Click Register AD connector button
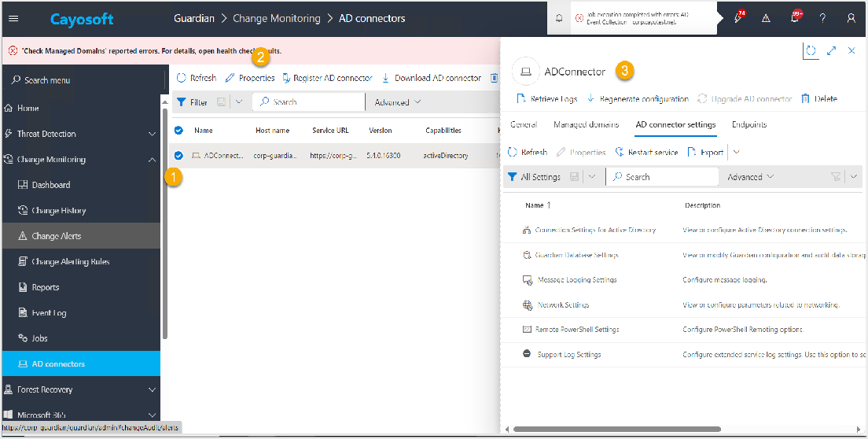This screenshot has width=868, height=439. pyautogui.click(x=327, y=78)
